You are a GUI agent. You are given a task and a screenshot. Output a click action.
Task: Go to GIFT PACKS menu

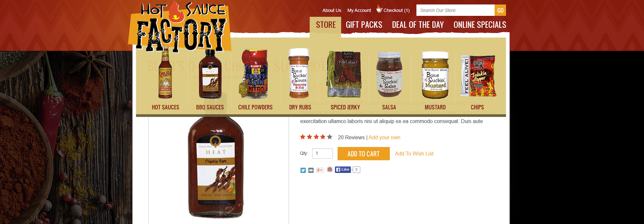pos(364,25)
